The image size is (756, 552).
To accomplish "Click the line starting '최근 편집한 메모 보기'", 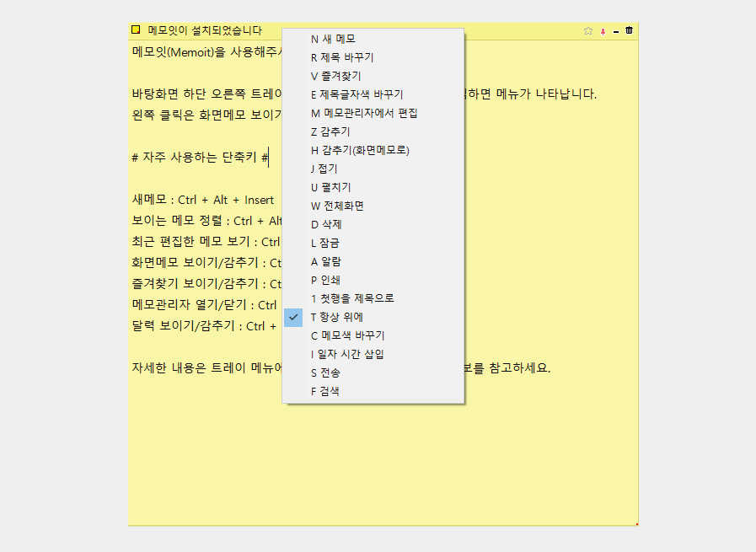I will (206, 242).
